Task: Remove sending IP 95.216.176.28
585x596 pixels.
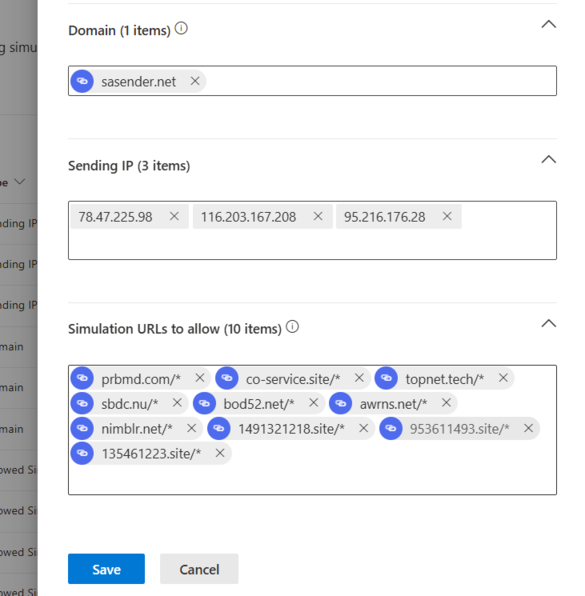Action: pyautogui.click(x=447, y=216)
